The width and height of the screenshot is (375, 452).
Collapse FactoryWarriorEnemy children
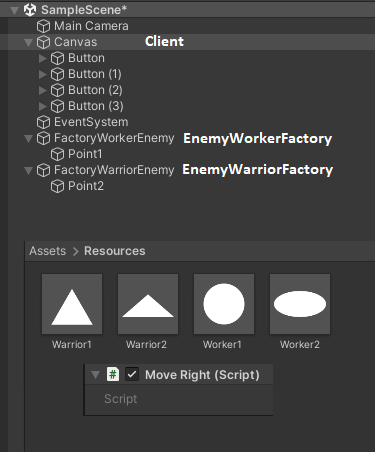pyautogui.click(x=28, y=171)
